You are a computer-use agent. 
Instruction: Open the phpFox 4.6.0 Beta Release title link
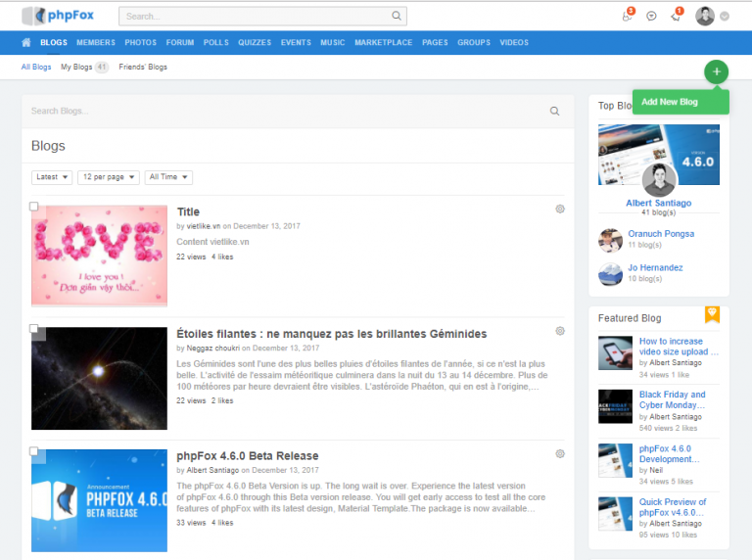coord(248,456)
